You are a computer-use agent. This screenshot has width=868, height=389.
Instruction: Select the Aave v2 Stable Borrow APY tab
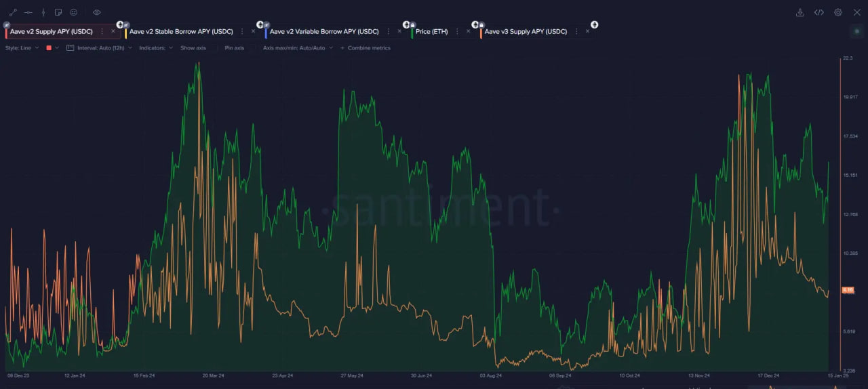(x=180, y=31)
